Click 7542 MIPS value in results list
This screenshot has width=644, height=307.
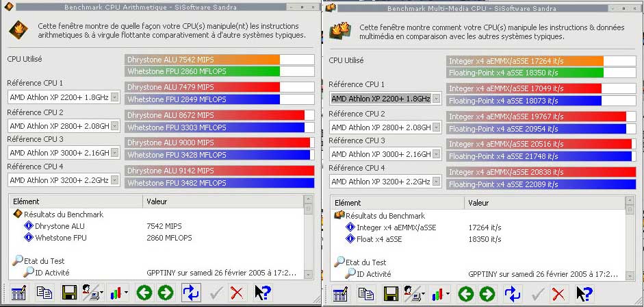[x=164, y=226]
